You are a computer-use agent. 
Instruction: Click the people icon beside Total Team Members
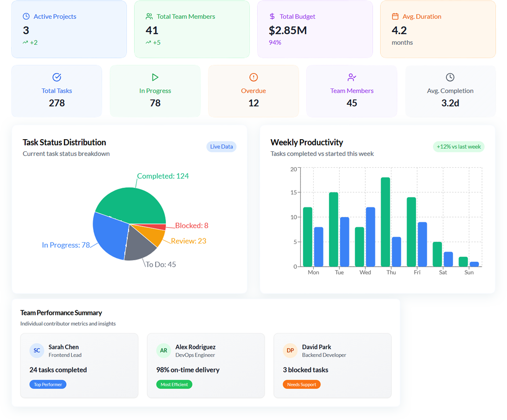[149, 16]
